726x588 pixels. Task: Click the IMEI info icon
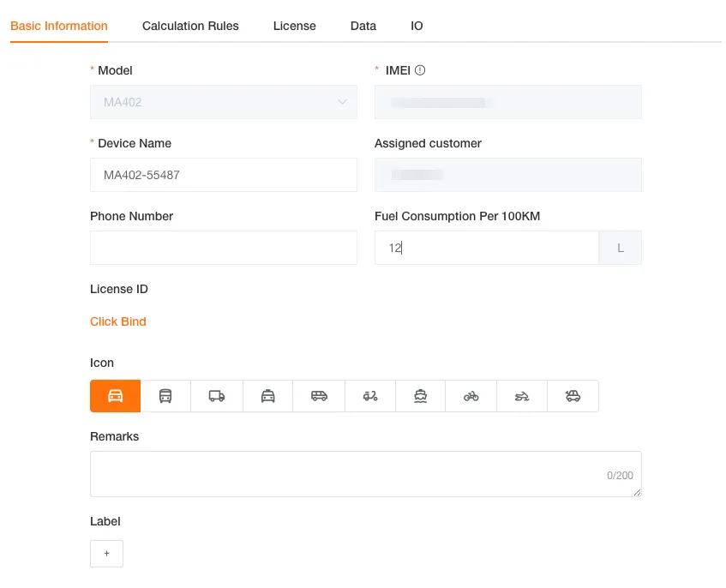[420, 71]
